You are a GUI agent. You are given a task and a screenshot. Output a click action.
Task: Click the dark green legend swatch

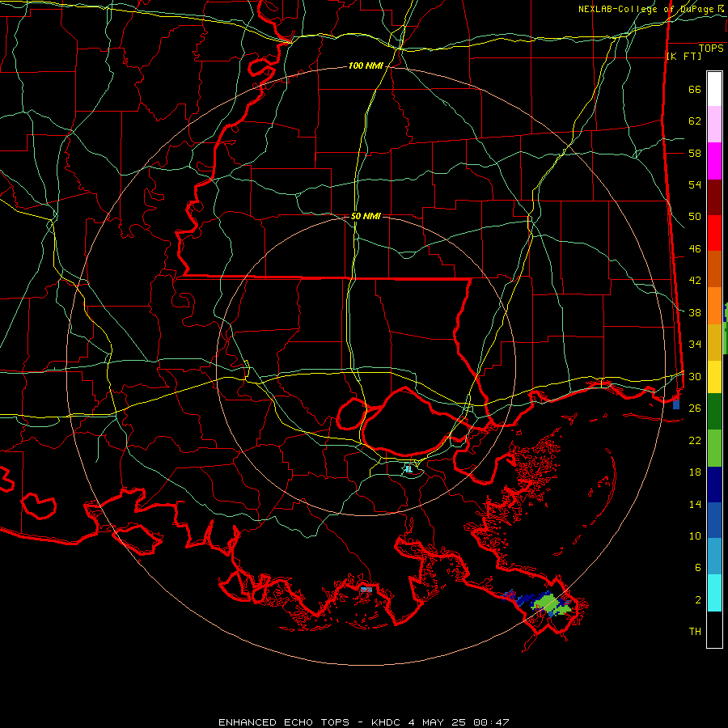coord(714,412)
